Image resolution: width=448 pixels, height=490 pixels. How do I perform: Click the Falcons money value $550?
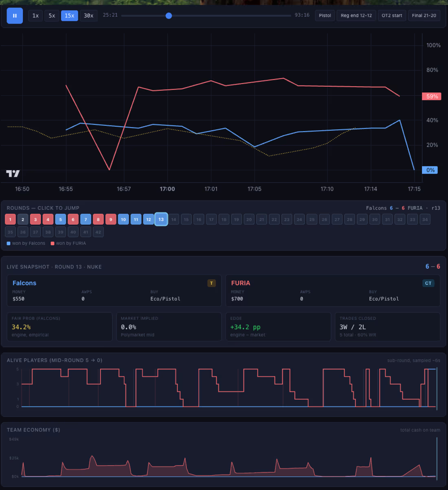(18, 299)
